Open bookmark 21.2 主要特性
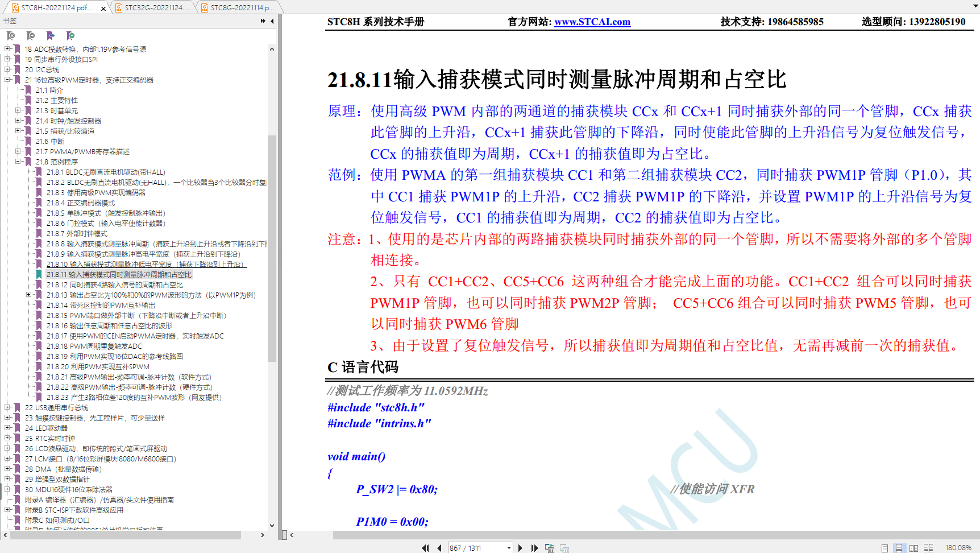This screenshot has width=980, height=553. coord(57,101)
